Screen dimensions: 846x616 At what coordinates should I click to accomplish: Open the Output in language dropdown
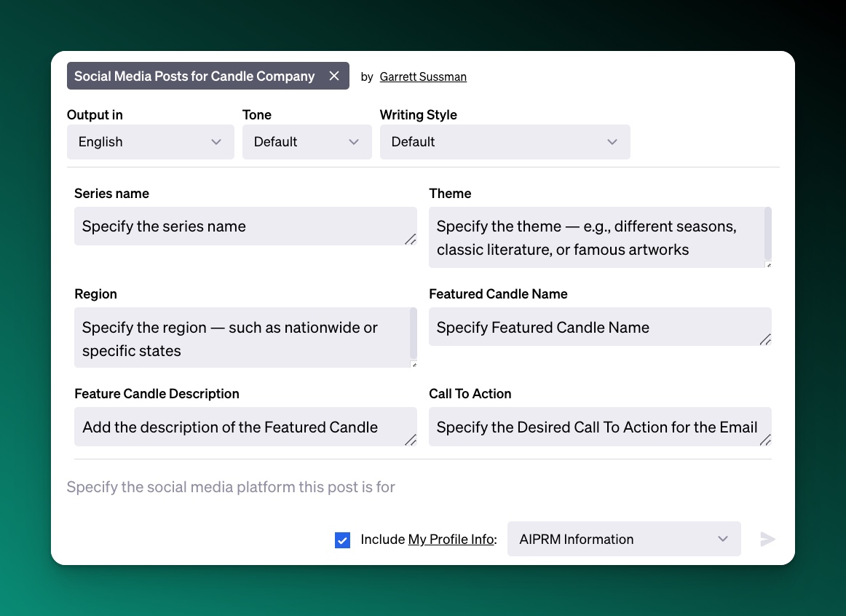tap(150, 142)
